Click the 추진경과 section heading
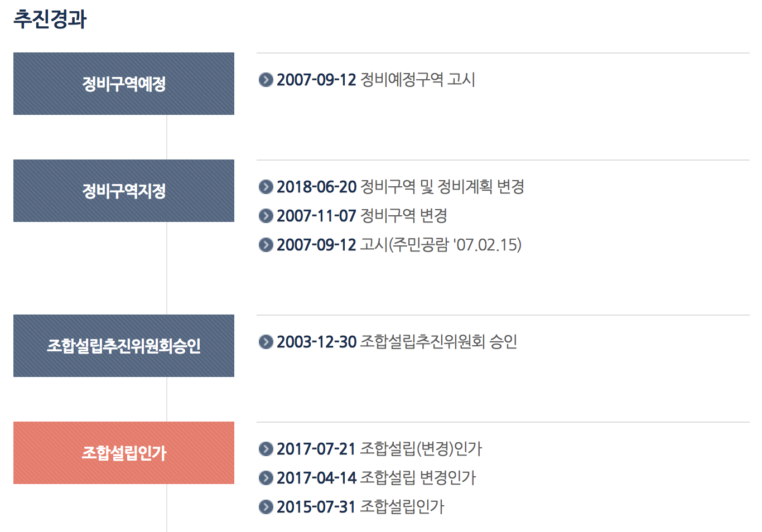This screenshot has height=532, width=762. pyautogui.click(x=50, y=19)
